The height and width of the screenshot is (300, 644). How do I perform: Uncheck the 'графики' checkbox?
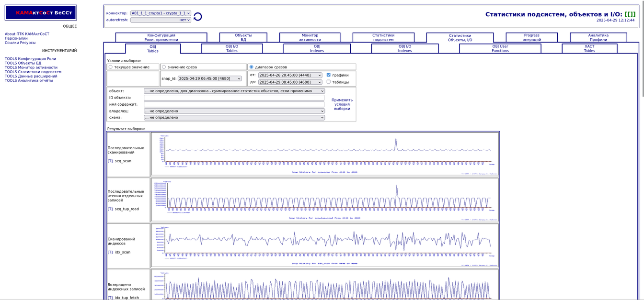329,75
